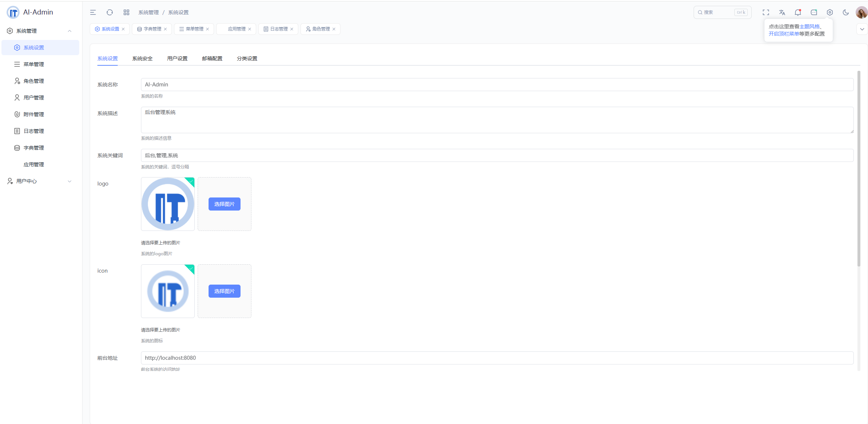Switch to dark mode with the moon icon
Screen dimensions: 868x424
click(x=846, y=12)
